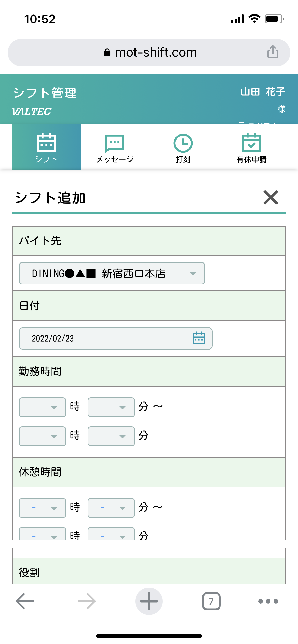298x644 pixels.
Task: Select the 勤務時間 start minute dropdown
Action: coord(111,407)
